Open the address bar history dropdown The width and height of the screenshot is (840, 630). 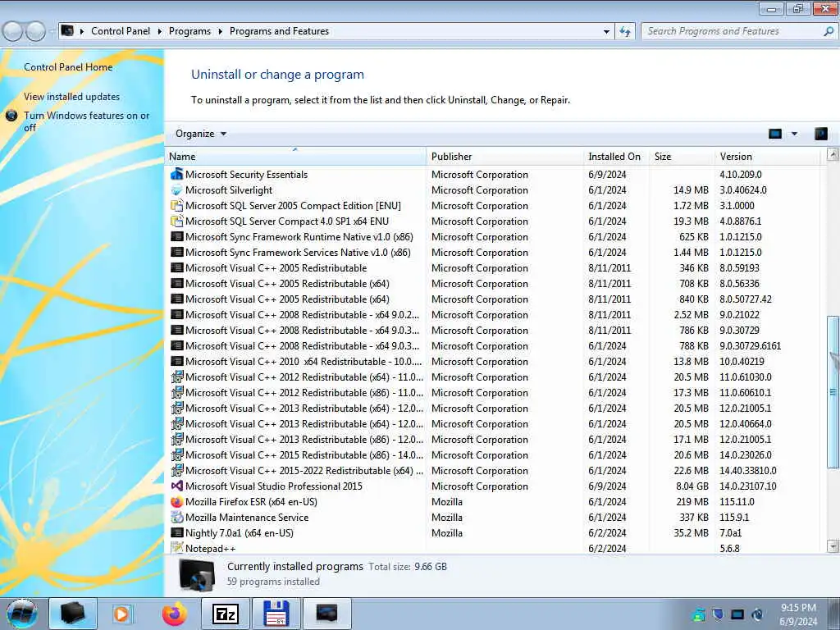pos(606,31)
